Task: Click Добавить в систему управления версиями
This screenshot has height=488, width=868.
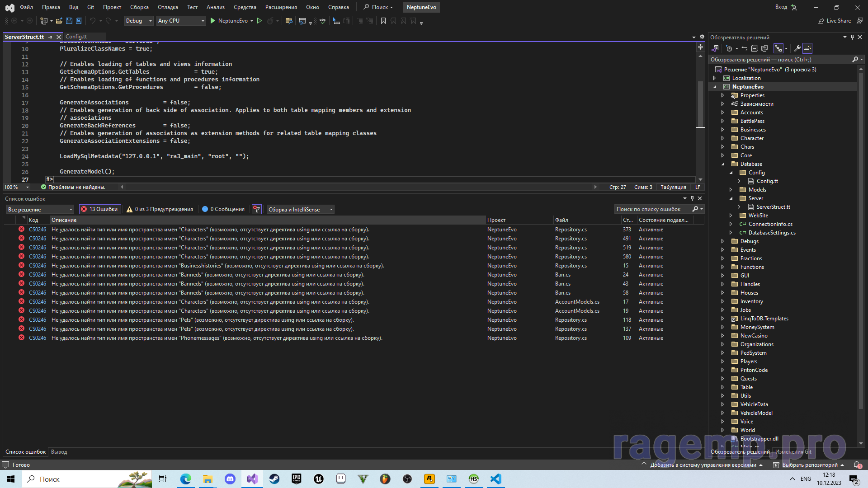Action: pos(703,465)
